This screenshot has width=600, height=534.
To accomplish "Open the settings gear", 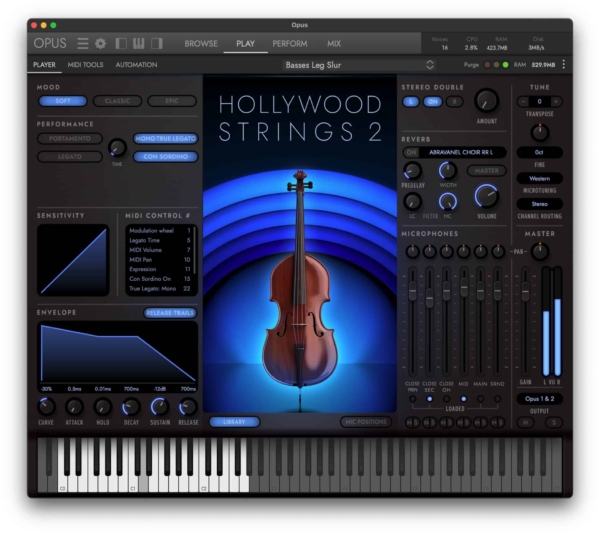I will (101, 44).
